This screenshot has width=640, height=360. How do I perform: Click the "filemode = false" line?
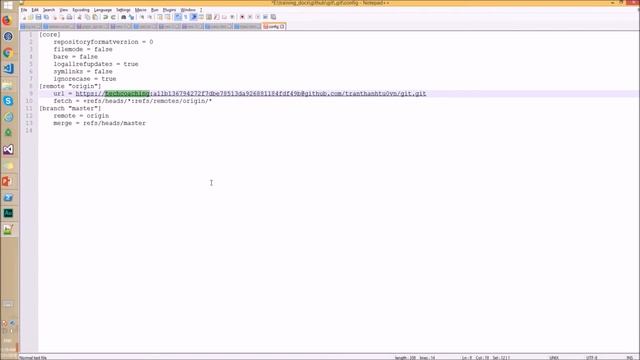point(83,49)
